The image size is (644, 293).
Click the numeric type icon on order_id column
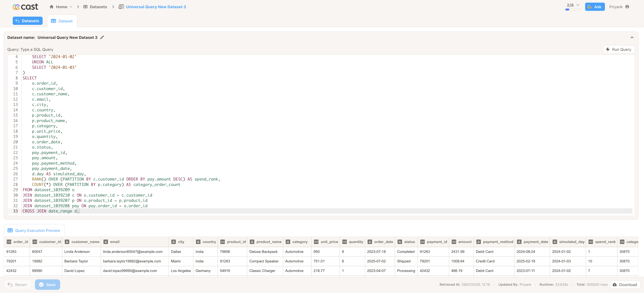(9, 242)
